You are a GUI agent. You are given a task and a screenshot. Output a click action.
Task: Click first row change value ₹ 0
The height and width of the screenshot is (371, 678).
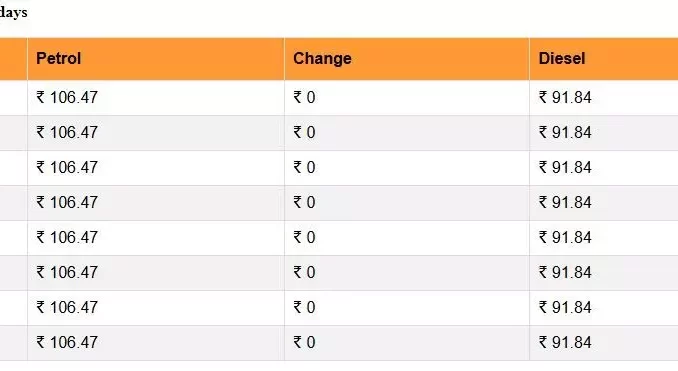pyautogui.click(x=304, y=97)
